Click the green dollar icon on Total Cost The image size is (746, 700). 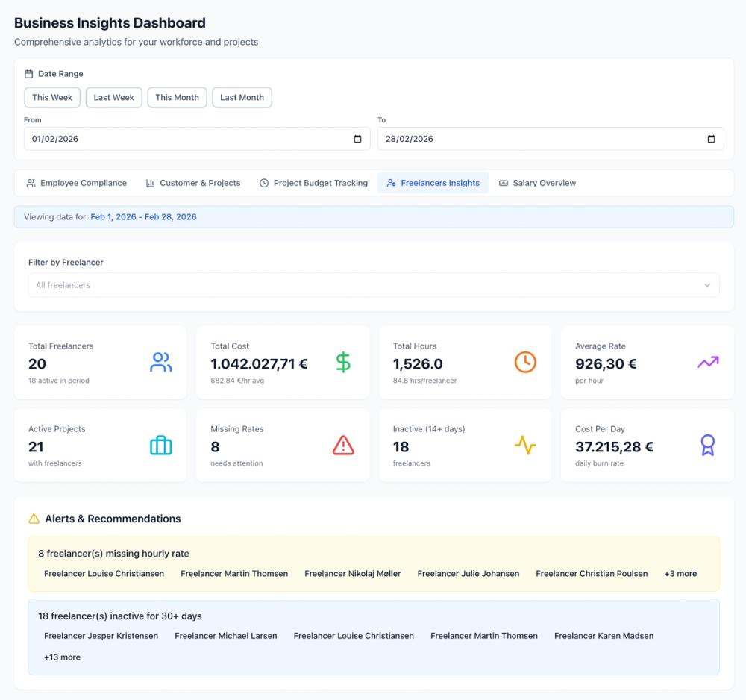[x=343, y=363]
